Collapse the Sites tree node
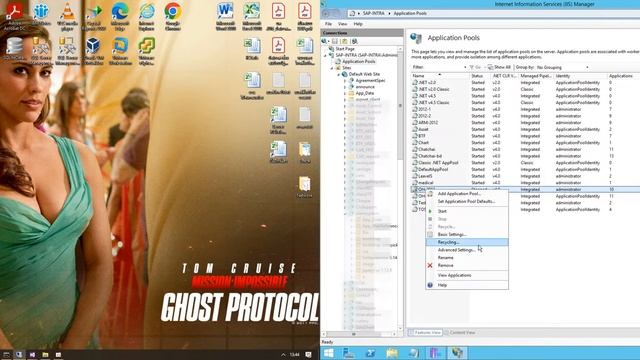 pyautogui.click(x=332, y=68)
